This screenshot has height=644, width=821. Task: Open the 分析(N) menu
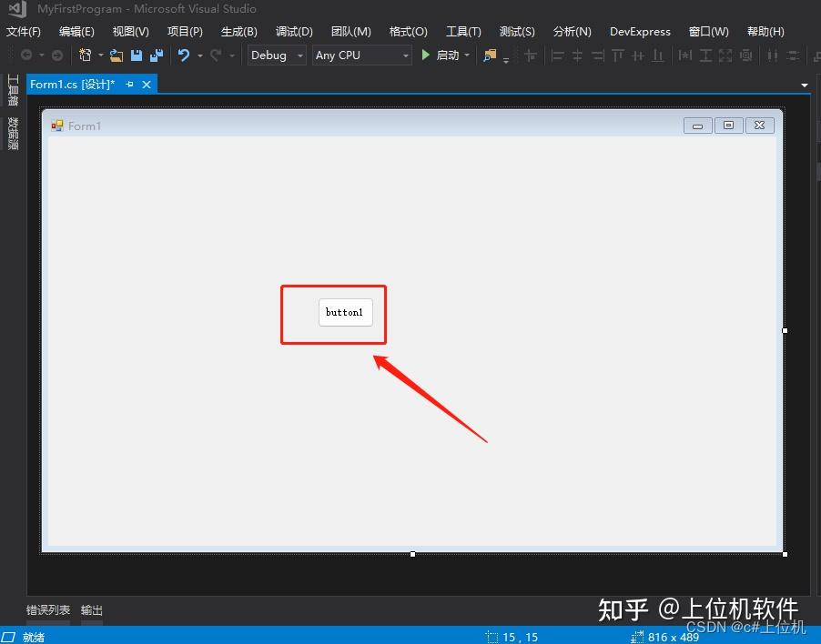(x=573, y=32)
